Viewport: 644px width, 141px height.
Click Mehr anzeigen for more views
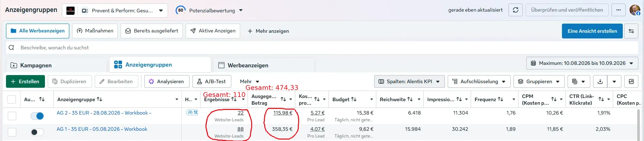point(268,31)
